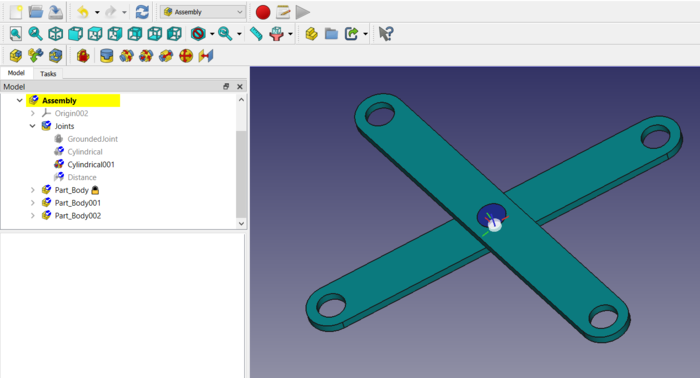Click the toggle grounded lock icon
Viewport: 700px width, 378px height.
pyautogui.click(x=83, y=56)
